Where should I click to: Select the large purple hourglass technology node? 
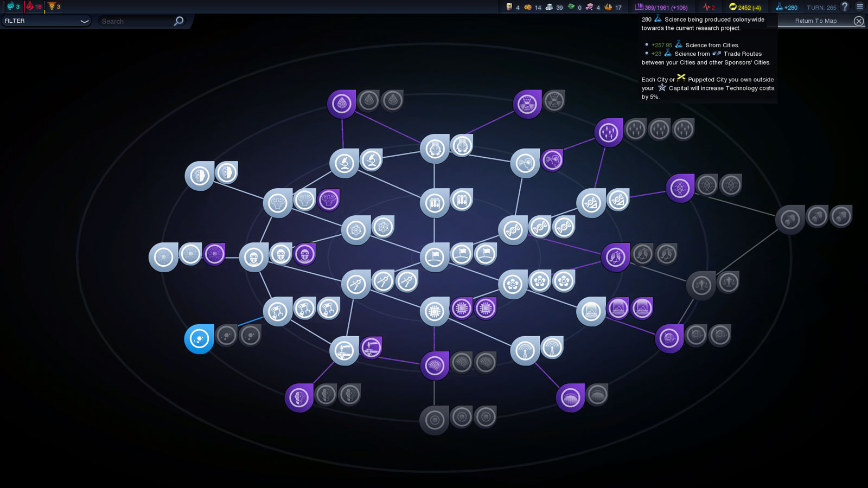(x=527, y=104)
